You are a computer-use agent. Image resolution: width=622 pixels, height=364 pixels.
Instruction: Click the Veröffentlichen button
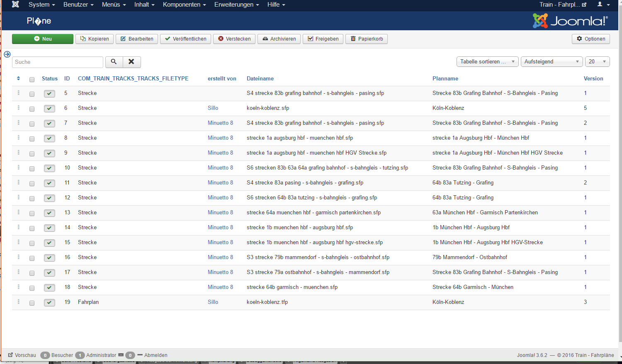(x=185, y=39)
